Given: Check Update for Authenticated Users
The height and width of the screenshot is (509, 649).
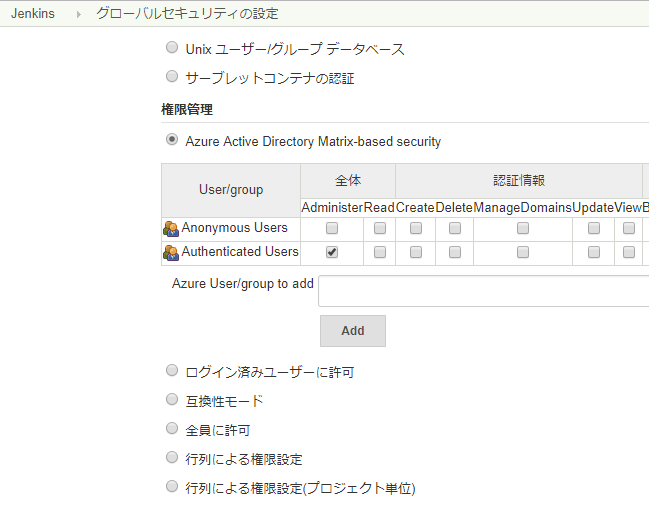Looking at the screenshot, I should tap(594, 252).
